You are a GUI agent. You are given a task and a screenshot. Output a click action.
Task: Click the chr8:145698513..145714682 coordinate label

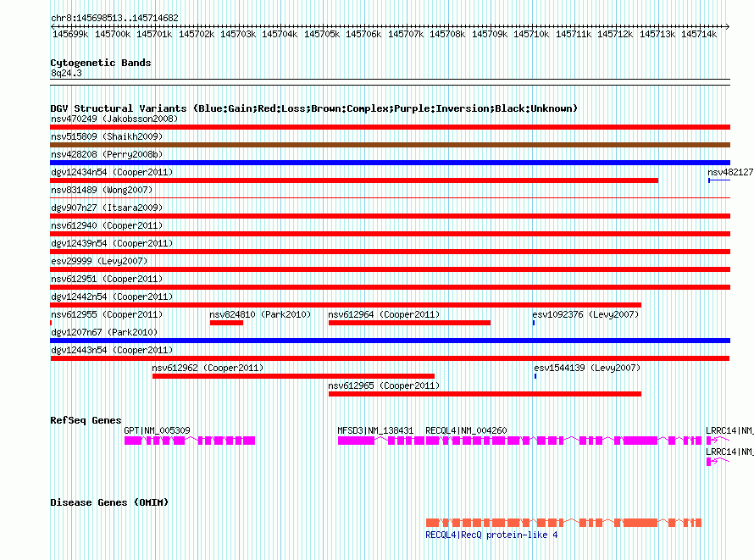point(114,18)
